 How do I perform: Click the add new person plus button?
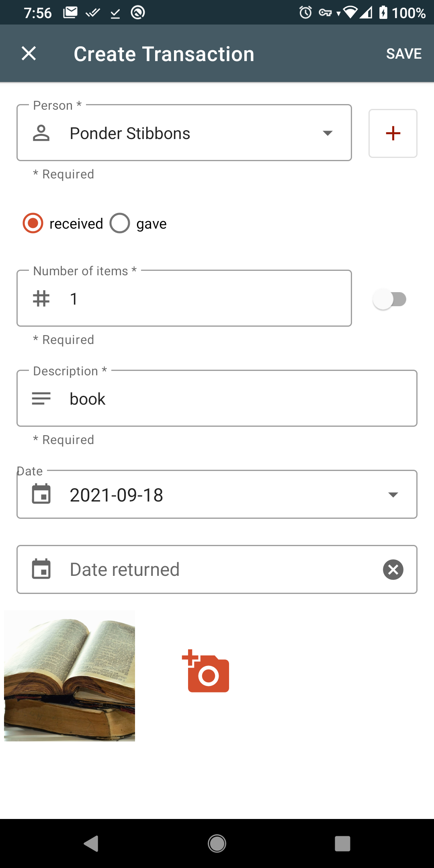point(393,133)
